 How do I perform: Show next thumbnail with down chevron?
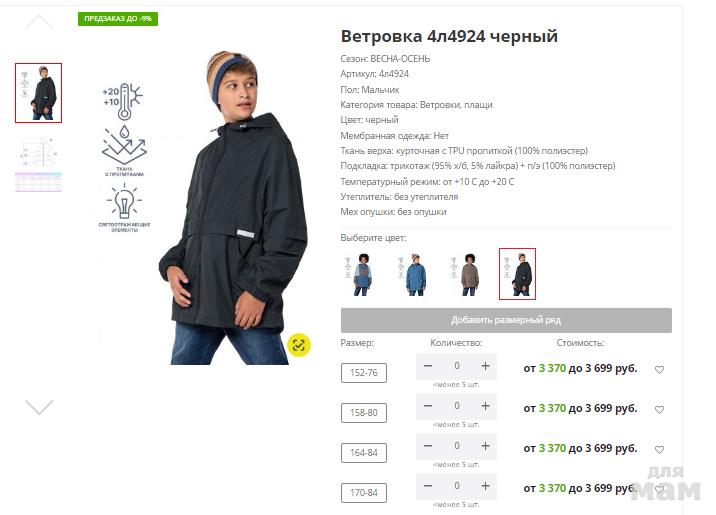pyautogui.click(x=39, y=407)
